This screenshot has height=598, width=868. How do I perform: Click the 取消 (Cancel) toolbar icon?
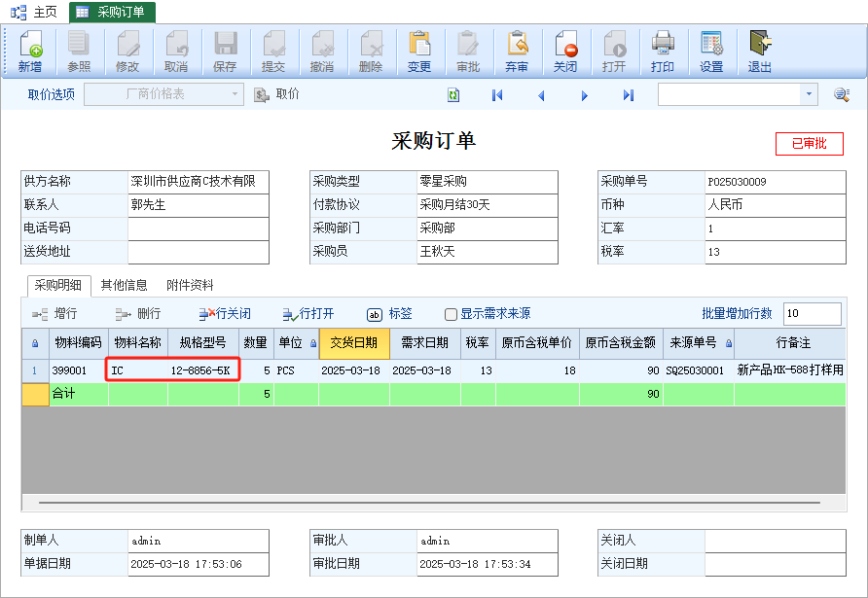(176, 51)
